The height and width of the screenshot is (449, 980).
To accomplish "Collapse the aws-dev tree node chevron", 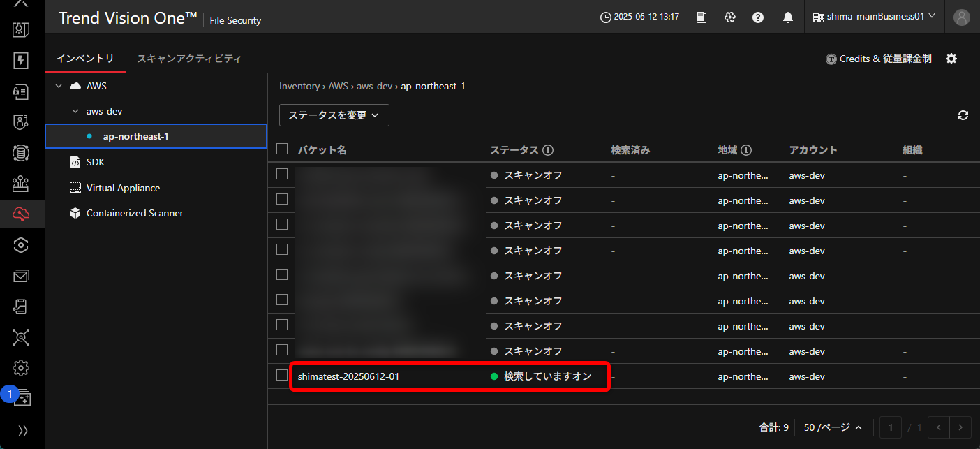I will [75, 111].
